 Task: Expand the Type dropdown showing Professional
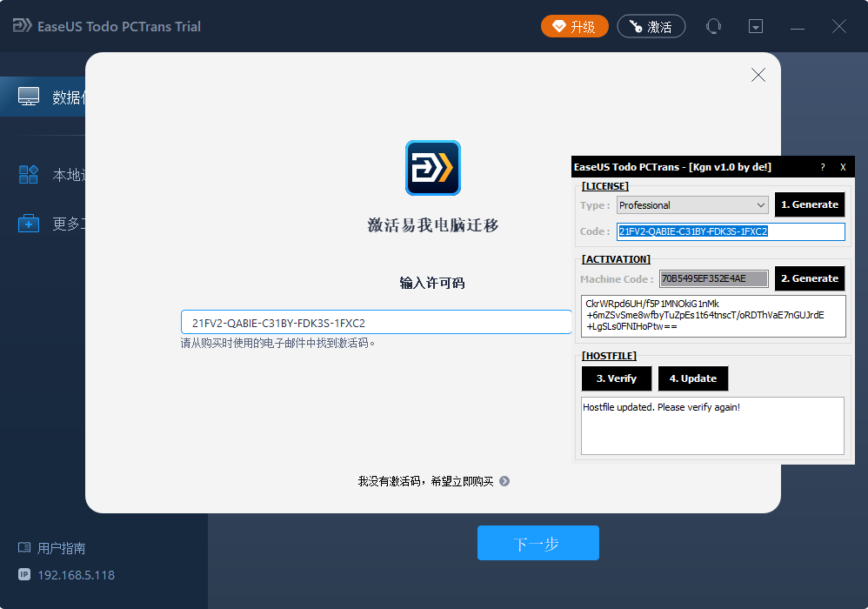(x=692, y=205)
